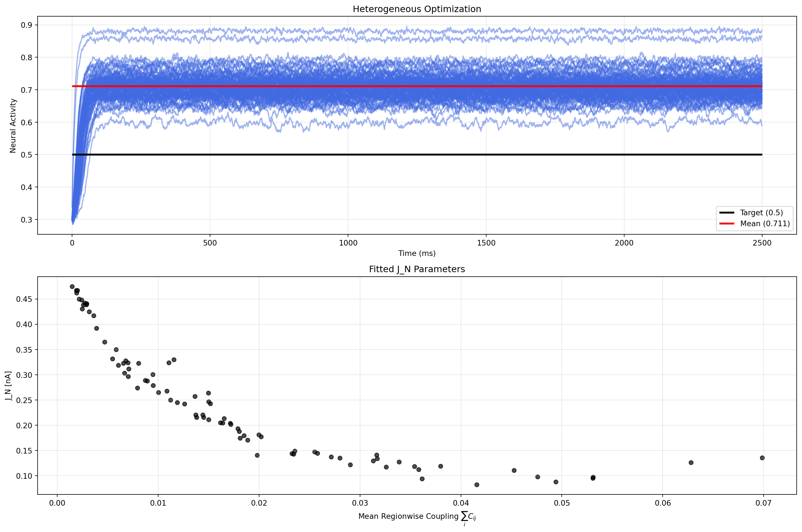Image resolution: width=802 pixels, height=532 pixels.
Task: Click the 'J_N [nA]' y-axis label
Action: (x=8, y=386)
